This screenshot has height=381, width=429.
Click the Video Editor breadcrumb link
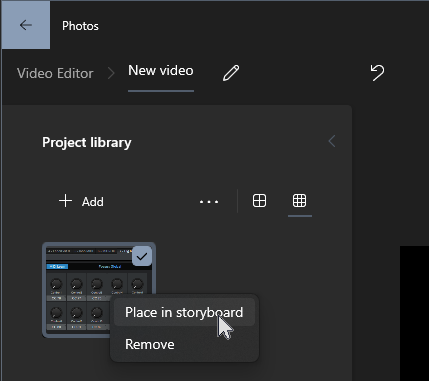[55, 73]
